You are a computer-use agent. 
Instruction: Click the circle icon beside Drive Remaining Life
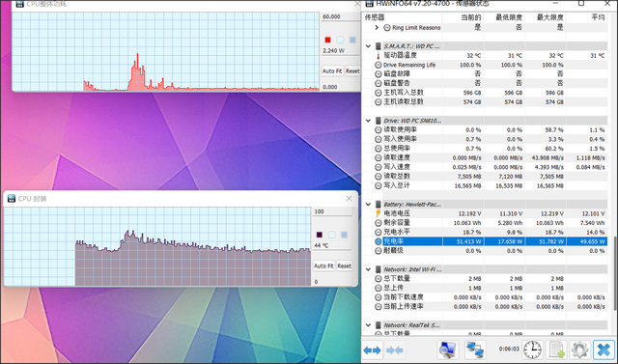[378, 65]
